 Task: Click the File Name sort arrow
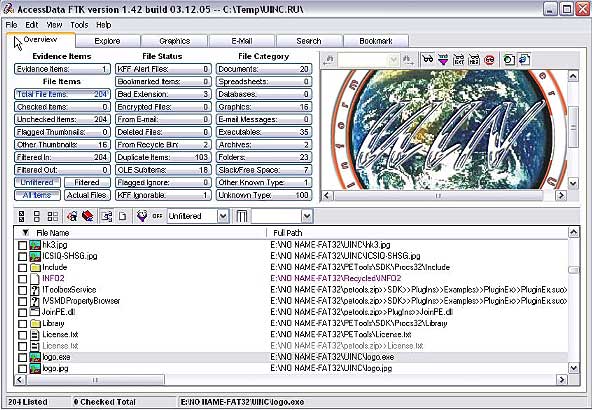pyautogui.click(x=25, y=233)
